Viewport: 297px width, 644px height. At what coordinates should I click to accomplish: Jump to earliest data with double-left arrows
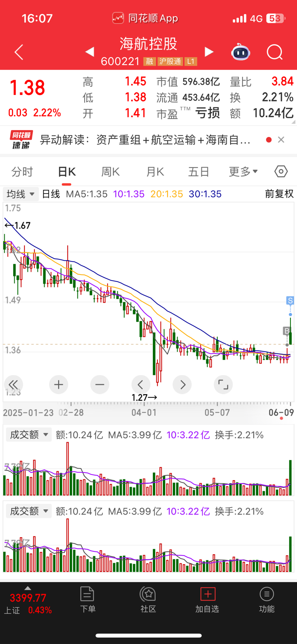13,385
